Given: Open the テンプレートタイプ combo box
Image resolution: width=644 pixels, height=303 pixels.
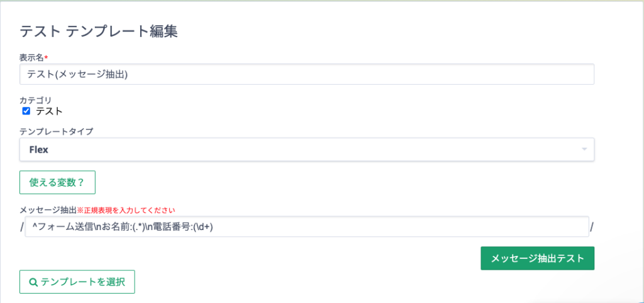Looking at the screenshot, I should 307,150.
